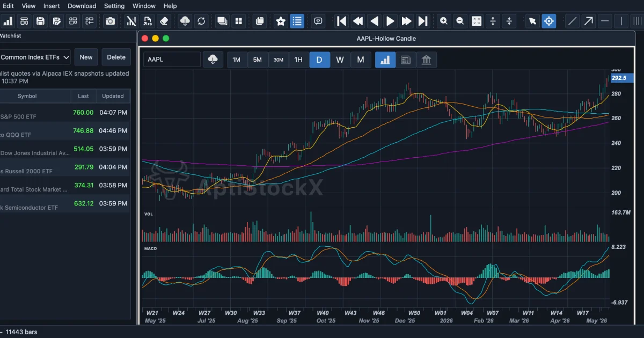This screenshot has height=338, width=644.
Task: Select the S&P 500 ETF row
Action: click(x=64, y=113)
